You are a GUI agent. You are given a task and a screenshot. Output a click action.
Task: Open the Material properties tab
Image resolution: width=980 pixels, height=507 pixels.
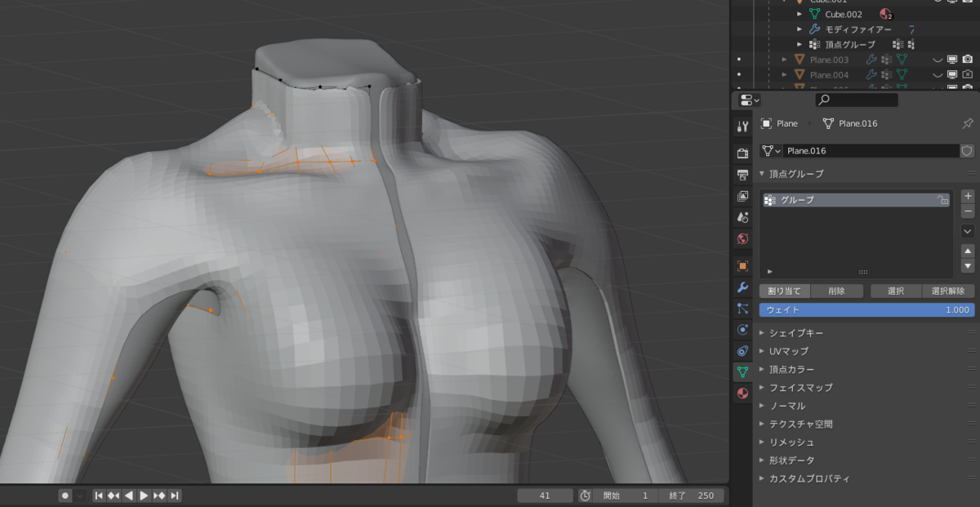click(x=742, y=394)
